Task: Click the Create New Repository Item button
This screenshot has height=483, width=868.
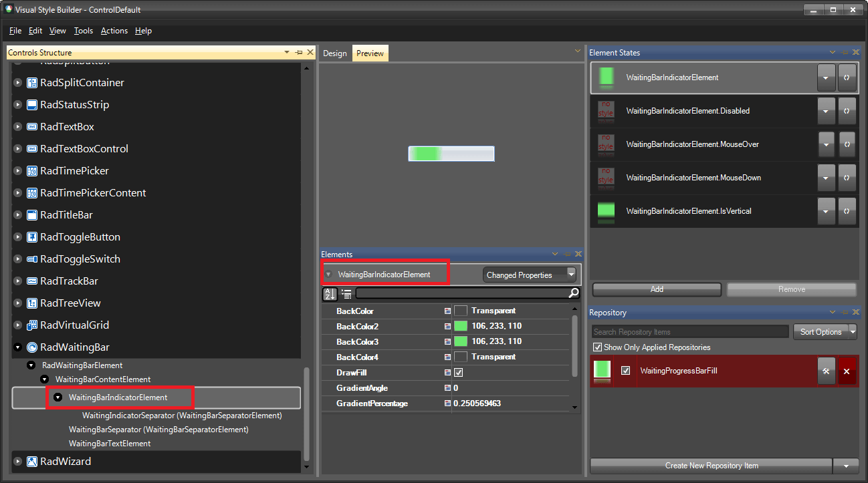Action: click(x=712, y=466)
